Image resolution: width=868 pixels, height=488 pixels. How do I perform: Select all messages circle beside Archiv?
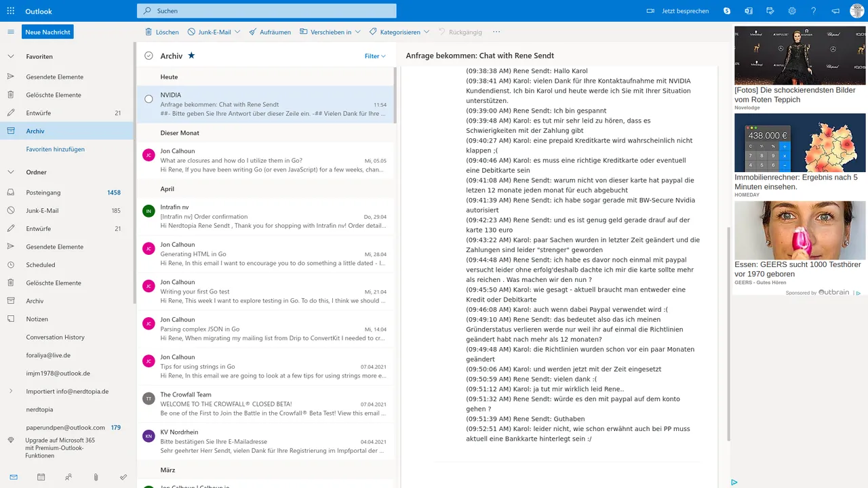[x=149, y=56]
